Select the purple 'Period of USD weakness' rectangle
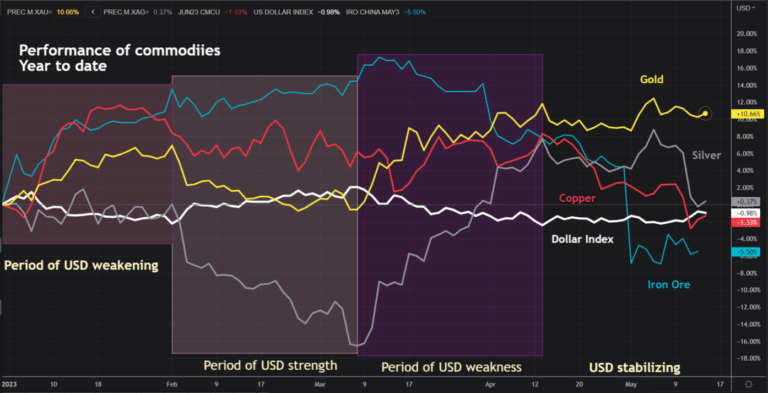768x393 pixels. (x=450, y=205)
